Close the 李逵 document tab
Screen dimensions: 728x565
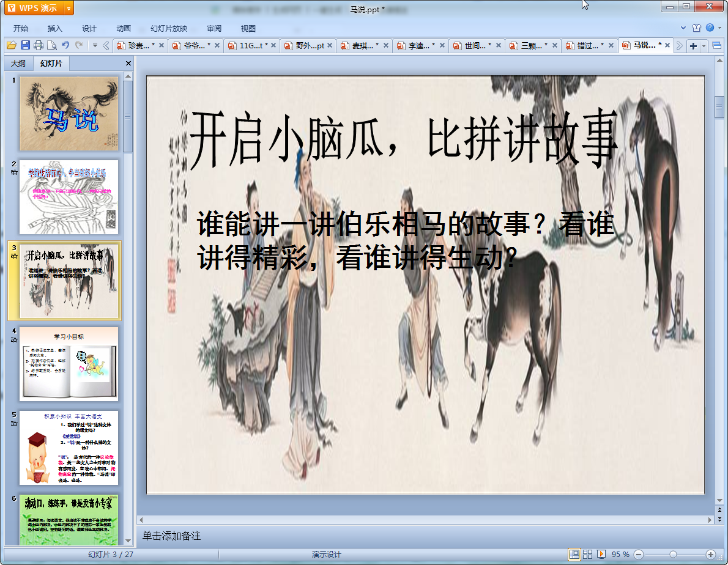(x=442, y=45)
